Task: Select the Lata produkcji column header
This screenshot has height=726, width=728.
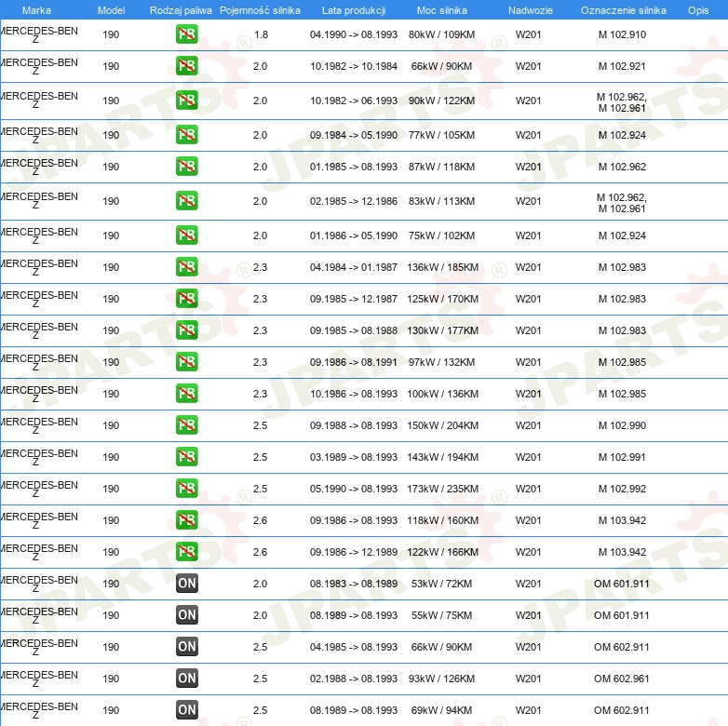Action: pyautogui.click(x=353, y=10)
